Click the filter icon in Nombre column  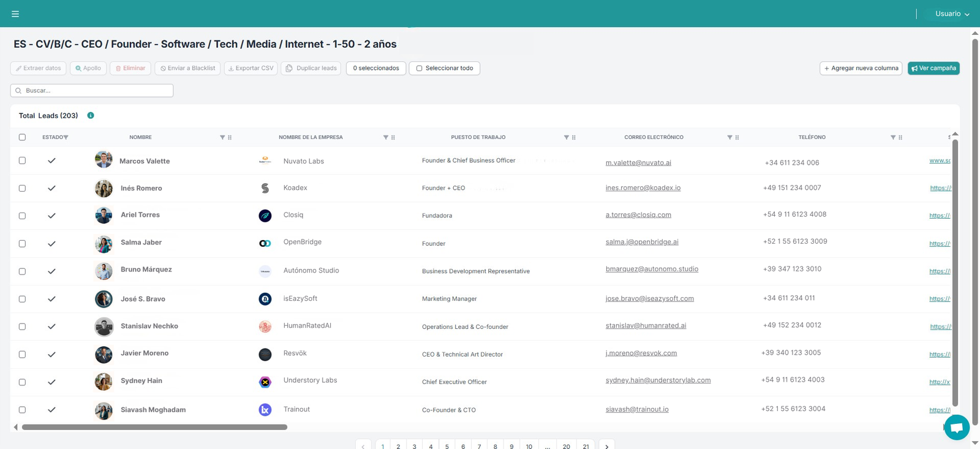[x=222, y=137]
